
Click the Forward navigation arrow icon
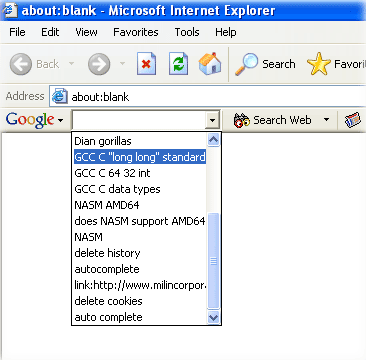coord(99,64)
